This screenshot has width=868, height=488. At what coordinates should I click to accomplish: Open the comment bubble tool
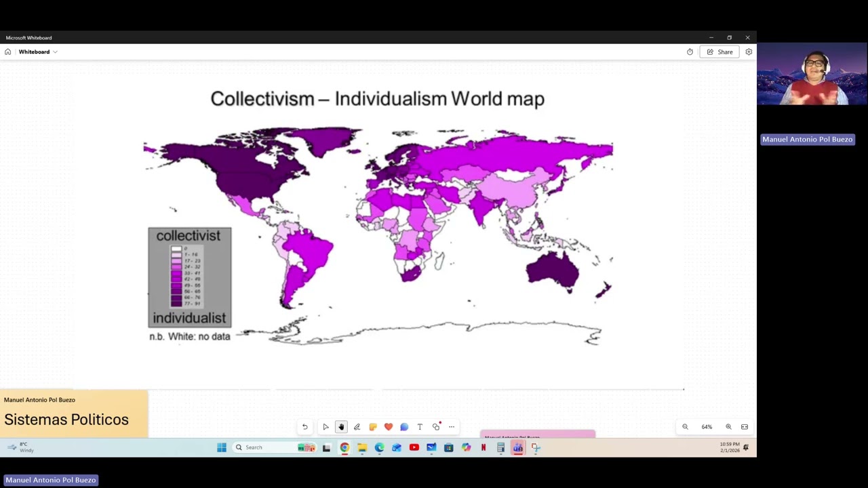point(403,427)
